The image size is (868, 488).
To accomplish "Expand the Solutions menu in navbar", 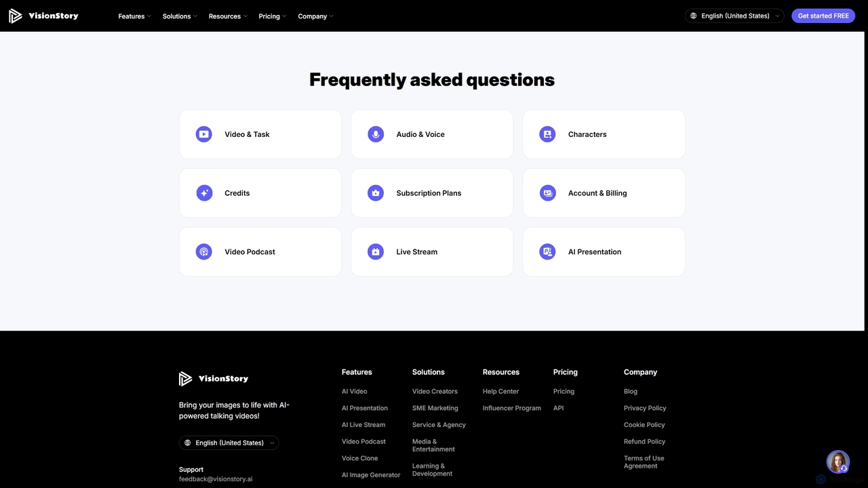I will 180,16.
